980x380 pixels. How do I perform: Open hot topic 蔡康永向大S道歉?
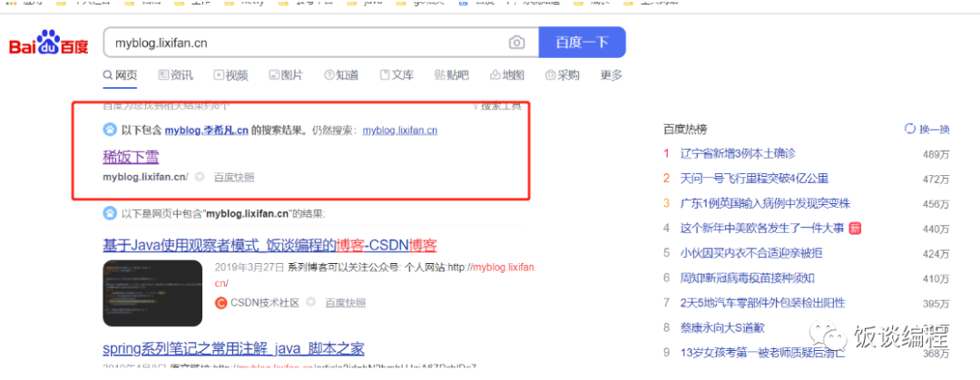point(722,327)
